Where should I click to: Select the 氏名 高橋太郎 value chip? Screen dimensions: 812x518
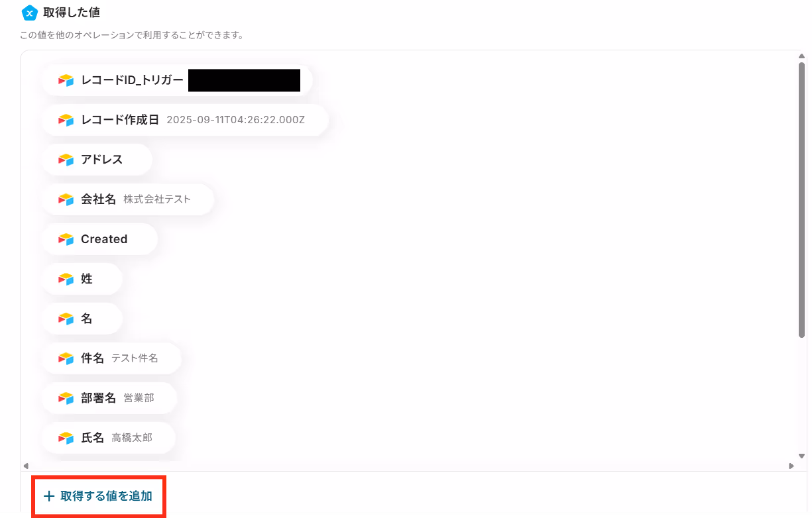point(109,438)
